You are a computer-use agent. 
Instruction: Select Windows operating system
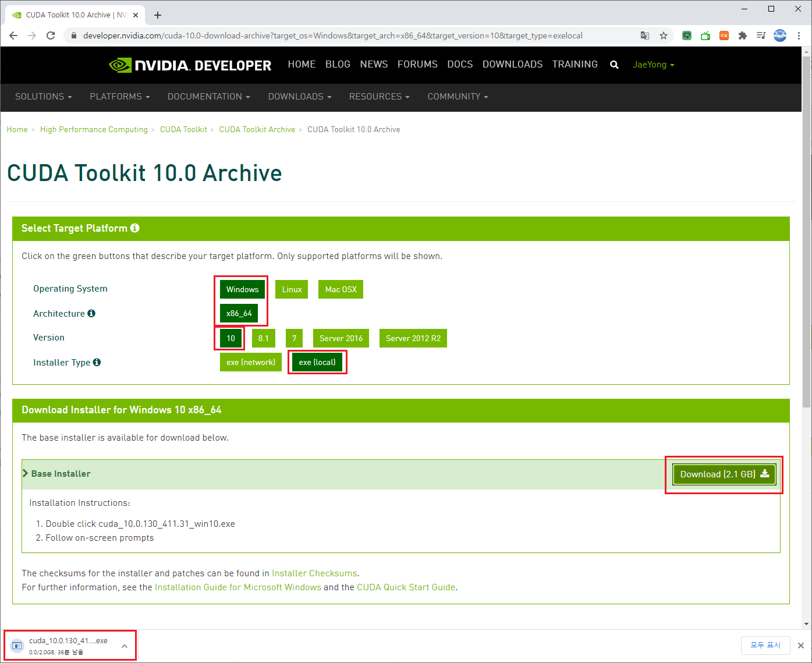[242, 289]
